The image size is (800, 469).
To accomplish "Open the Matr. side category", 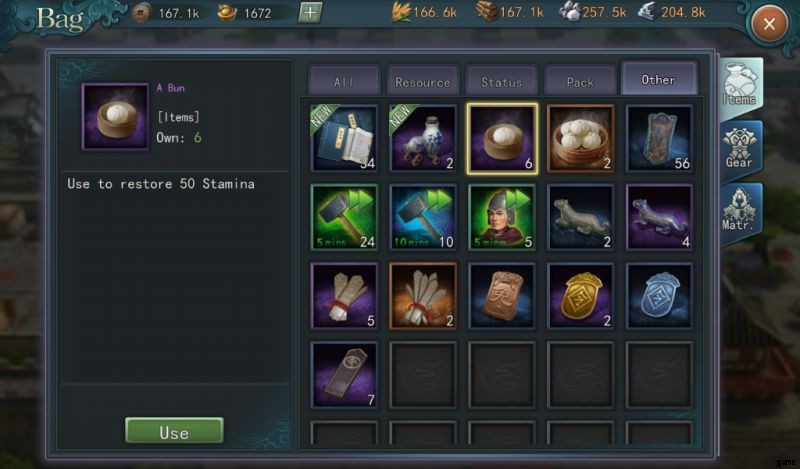I will tap(739, 212).
